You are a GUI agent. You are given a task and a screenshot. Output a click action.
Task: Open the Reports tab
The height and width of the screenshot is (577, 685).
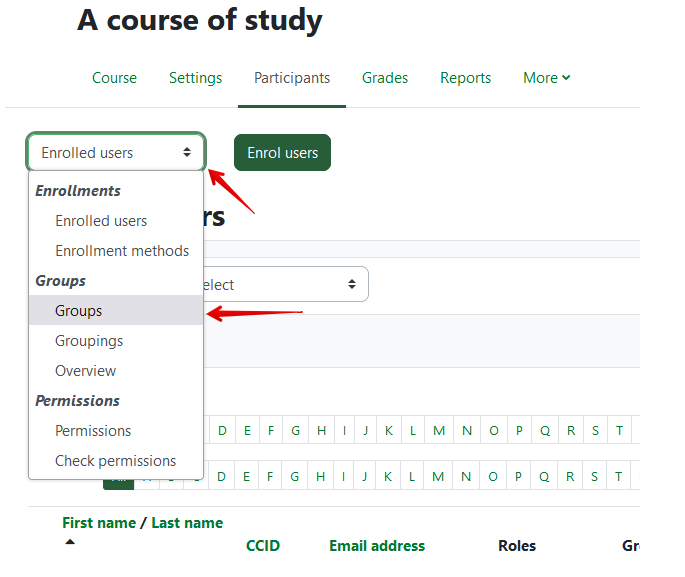(x=465, y=78)
